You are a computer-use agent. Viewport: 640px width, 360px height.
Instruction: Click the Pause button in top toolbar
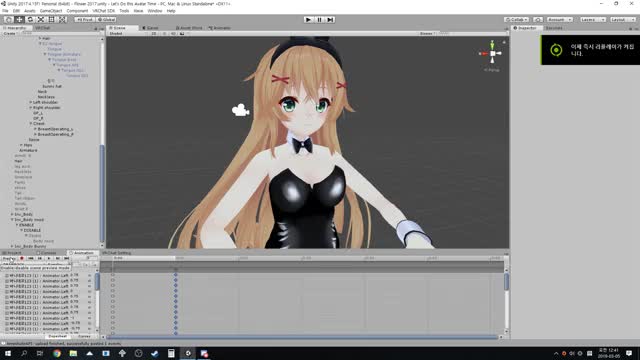point(319,20)
